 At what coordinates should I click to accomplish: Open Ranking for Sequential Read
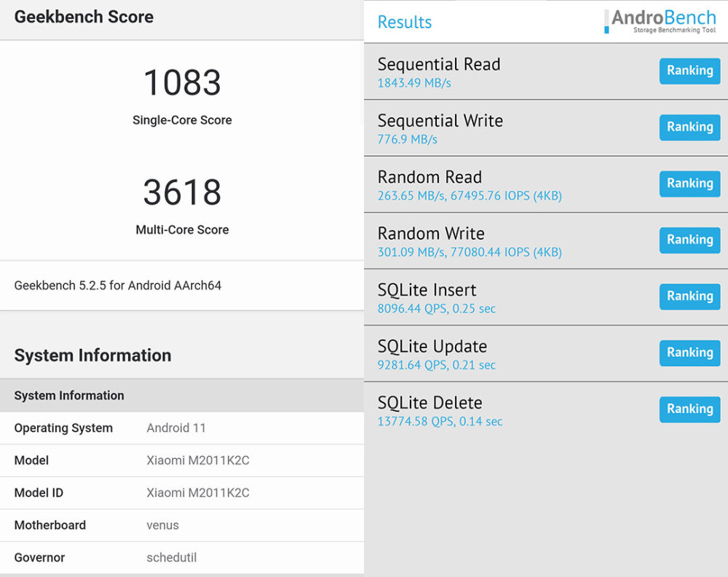click(689, 71)
